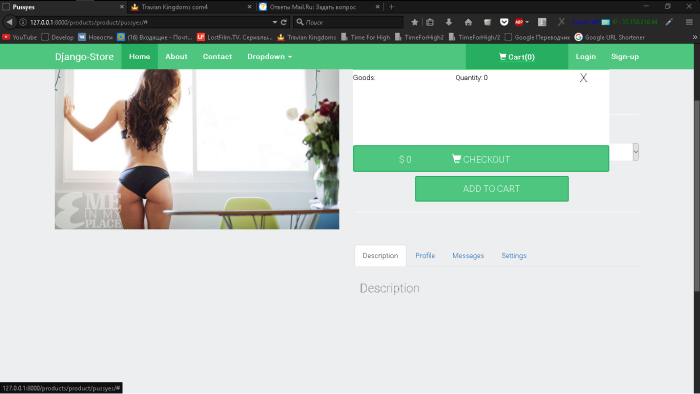Screen dimensions: 700x394
Task: Open the Login link
Action: coord(585,57)
